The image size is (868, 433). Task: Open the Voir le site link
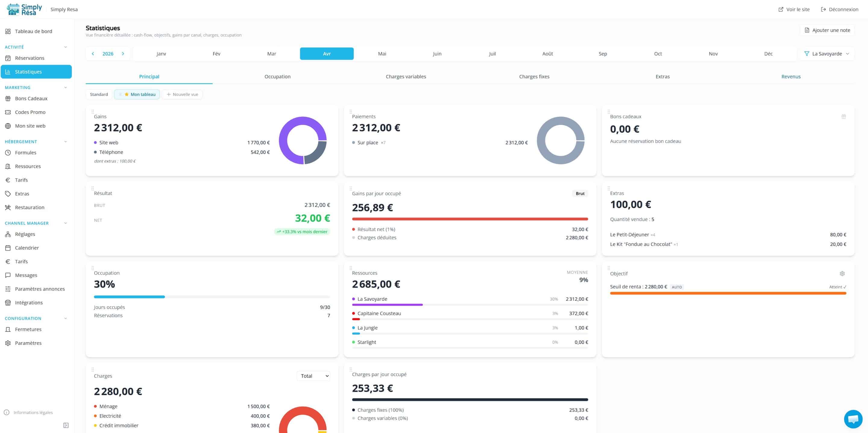pos(794,9)
